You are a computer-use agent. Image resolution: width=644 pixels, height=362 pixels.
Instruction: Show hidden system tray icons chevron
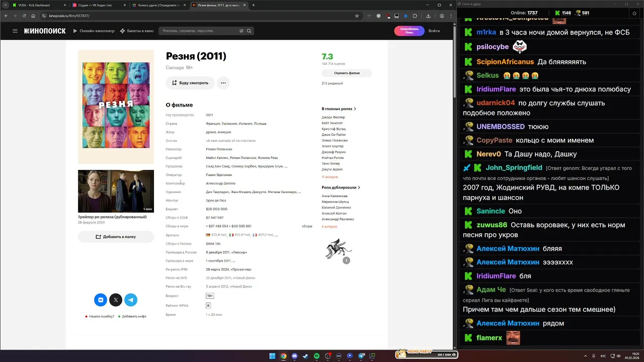pos(586,356)
